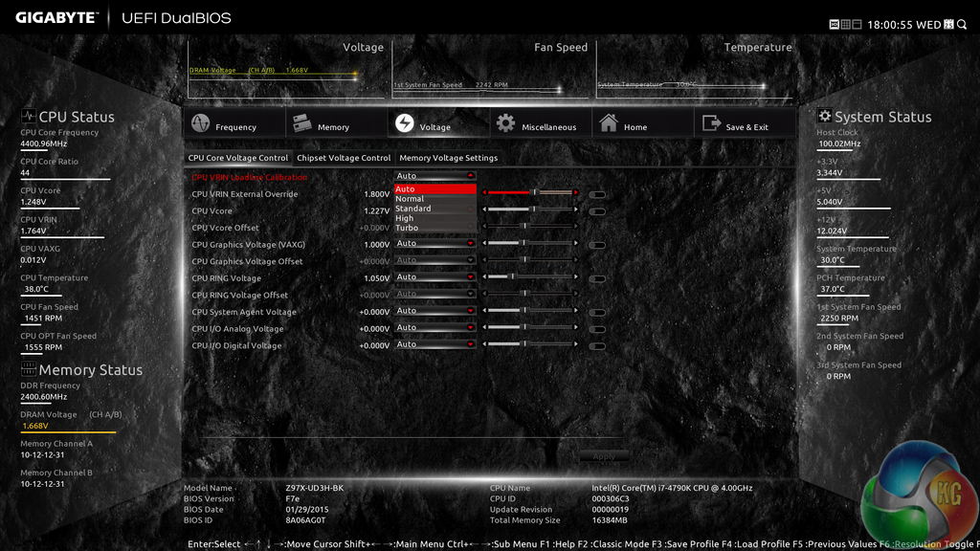
Task: Go to the Home tab
Action: coord(642,123)
